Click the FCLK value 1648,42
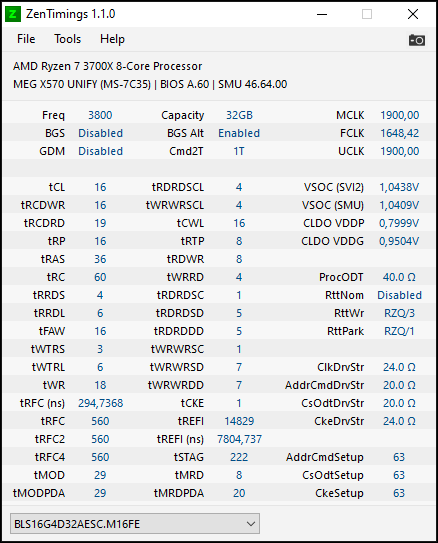The height and width of the screenshot is (543, 438). 400,133
